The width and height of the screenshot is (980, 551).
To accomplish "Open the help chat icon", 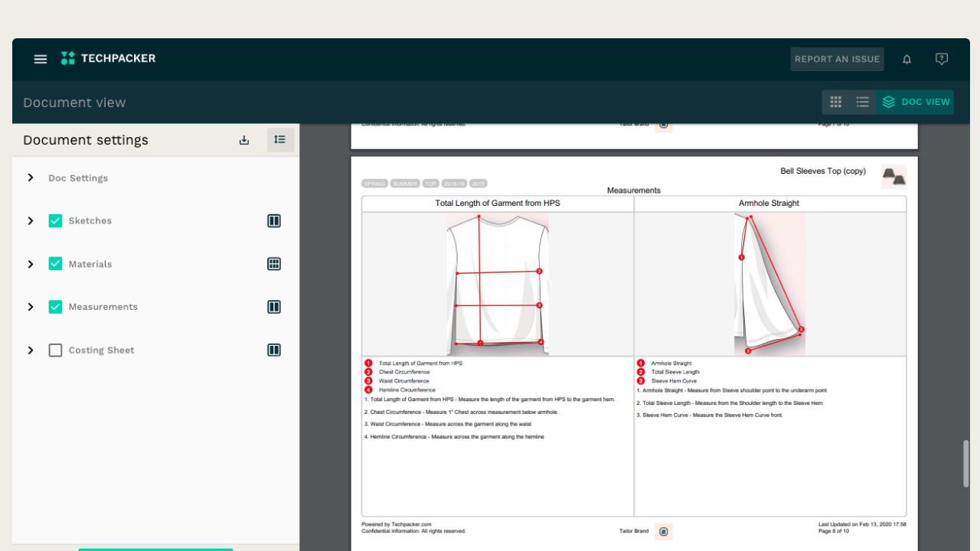I will pos(942,59).
